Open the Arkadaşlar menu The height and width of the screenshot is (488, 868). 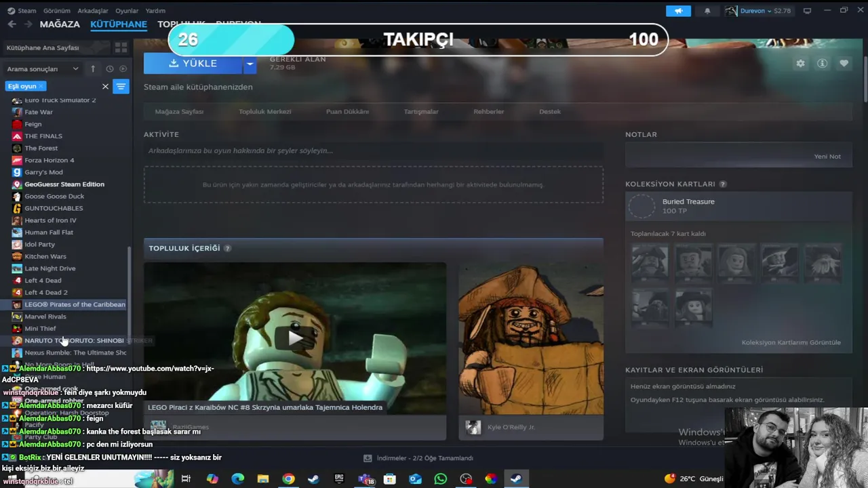coord(93,11)
